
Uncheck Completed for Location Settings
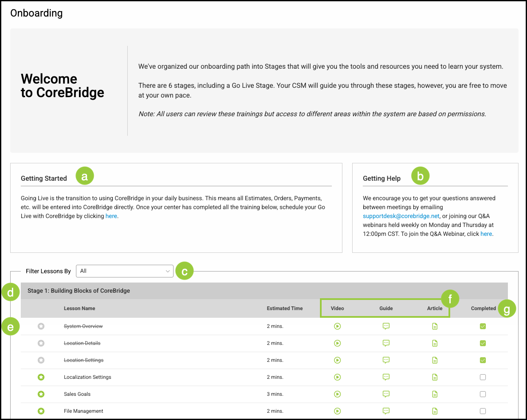(483, 360)
